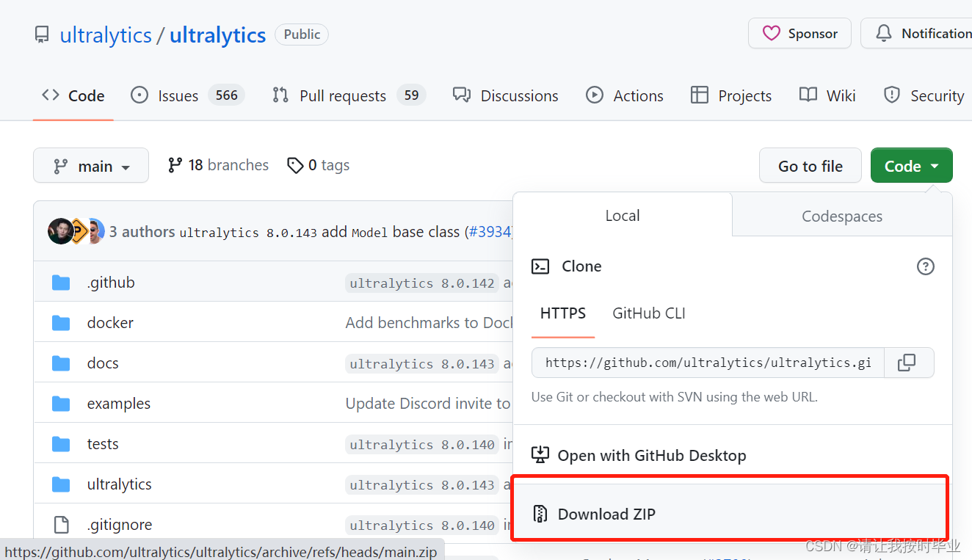This screenshot has width=972, height=560.
Task: Select the Local tab in the popup
Action: (x=623, y=215)
